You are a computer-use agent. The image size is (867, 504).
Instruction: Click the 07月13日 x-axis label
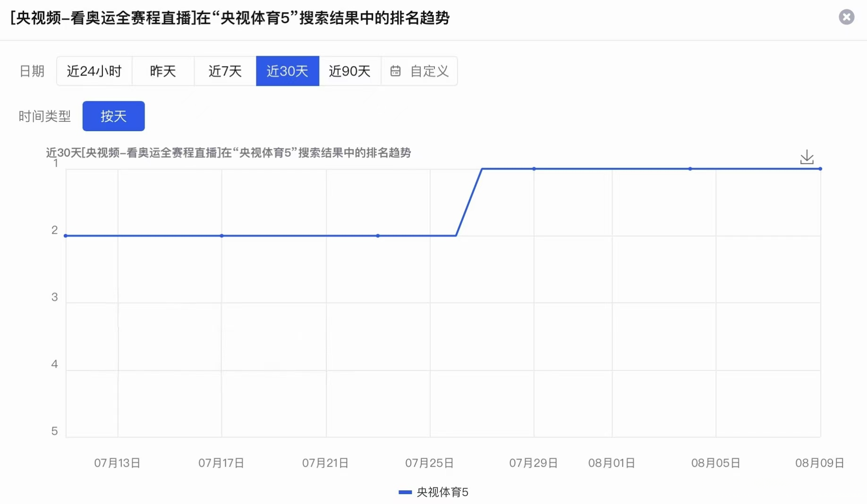point(117,463)
